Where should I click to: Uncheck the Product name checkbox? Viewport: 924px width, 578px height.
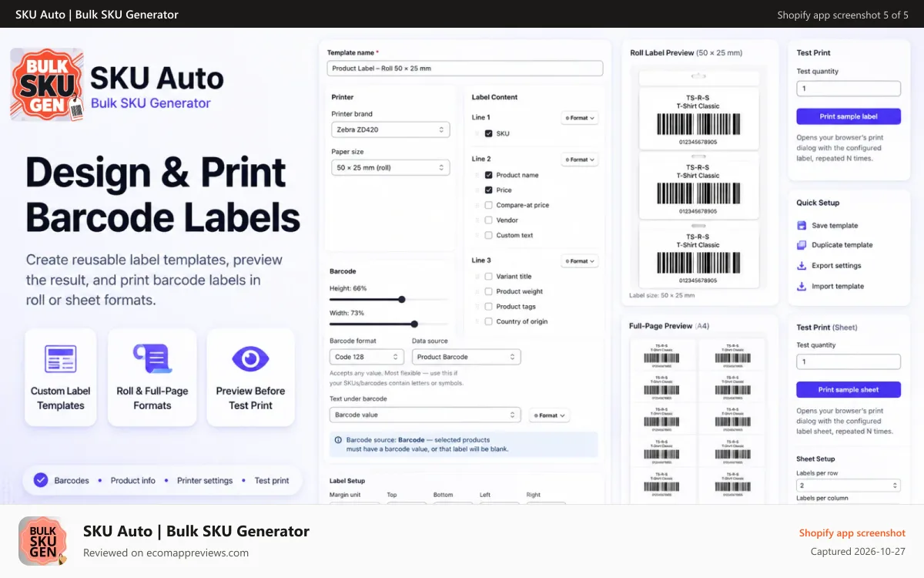[x=488, y=175]
